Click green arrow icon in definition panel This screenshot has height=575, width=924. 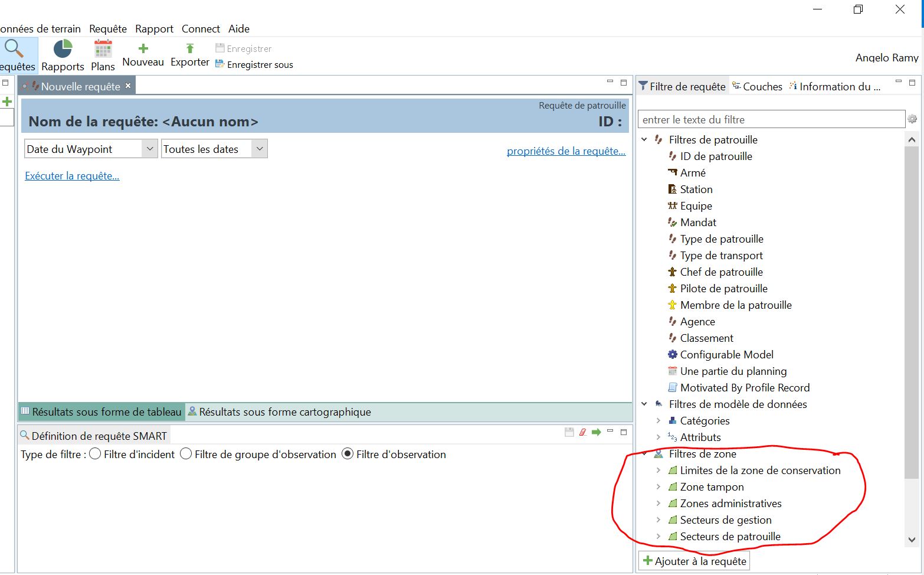(596, 432)
